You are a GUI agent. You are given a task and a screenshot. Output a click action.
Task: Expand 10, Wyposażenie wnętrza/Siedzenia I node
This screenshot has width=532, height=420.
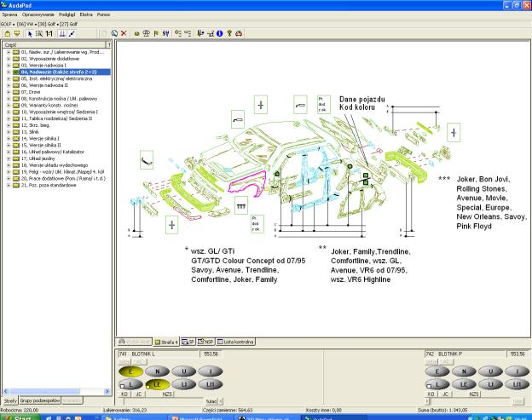click(x=9, y=112)
